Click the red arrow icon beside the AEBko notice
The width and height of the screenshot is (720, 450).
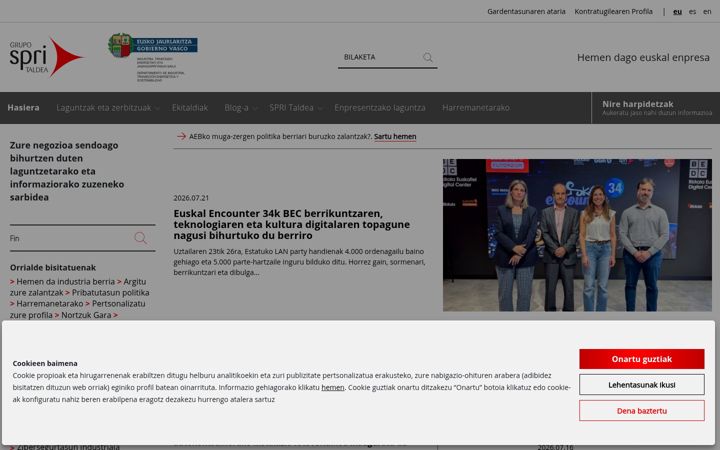[181, 136]
